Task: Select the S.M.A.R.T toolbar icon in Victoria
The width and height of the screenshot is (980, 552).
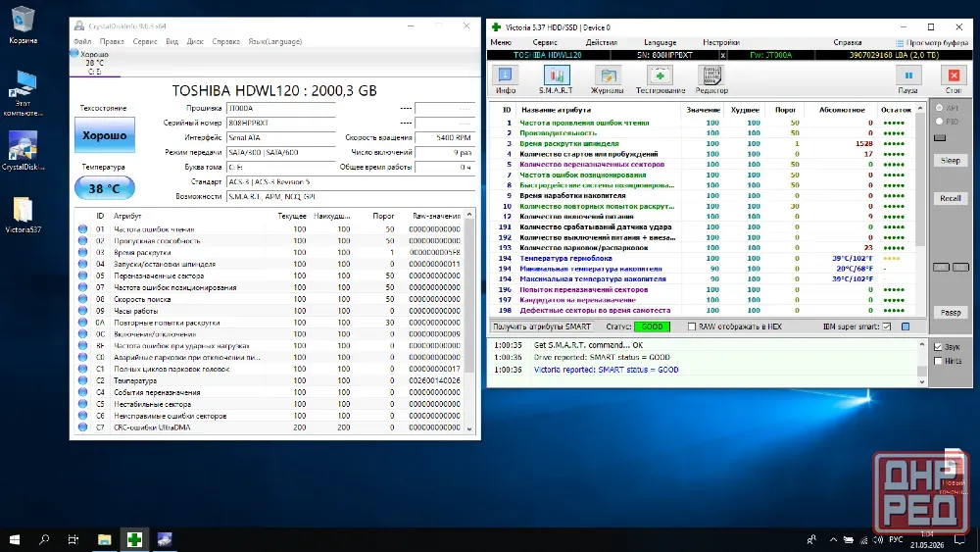Action: pyautogui.click(x=556, y=79)
